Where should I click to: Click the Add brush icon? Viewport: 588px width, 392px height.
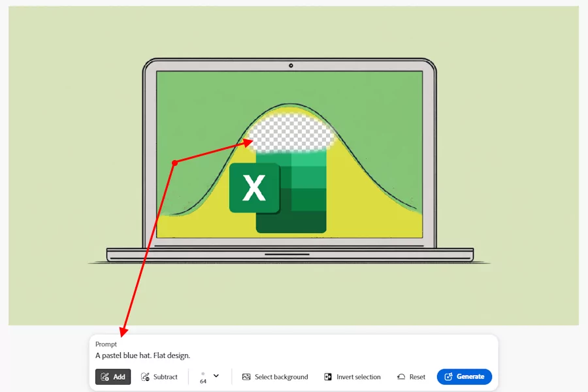click(x=105, y=377)
